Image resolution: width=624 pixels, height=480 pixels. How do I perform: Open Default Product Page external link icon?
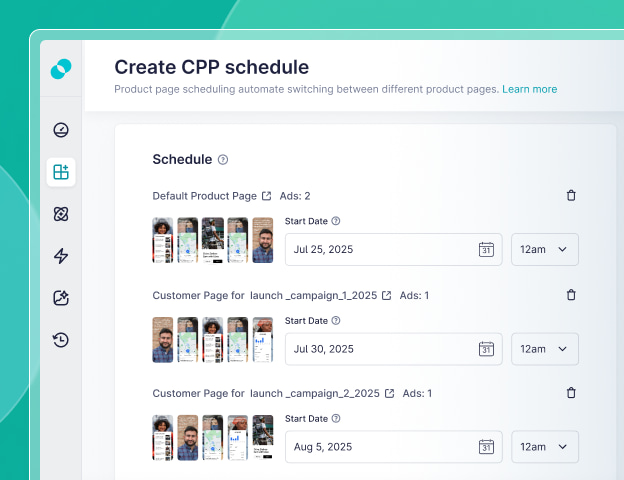click(x=267, y=196)
